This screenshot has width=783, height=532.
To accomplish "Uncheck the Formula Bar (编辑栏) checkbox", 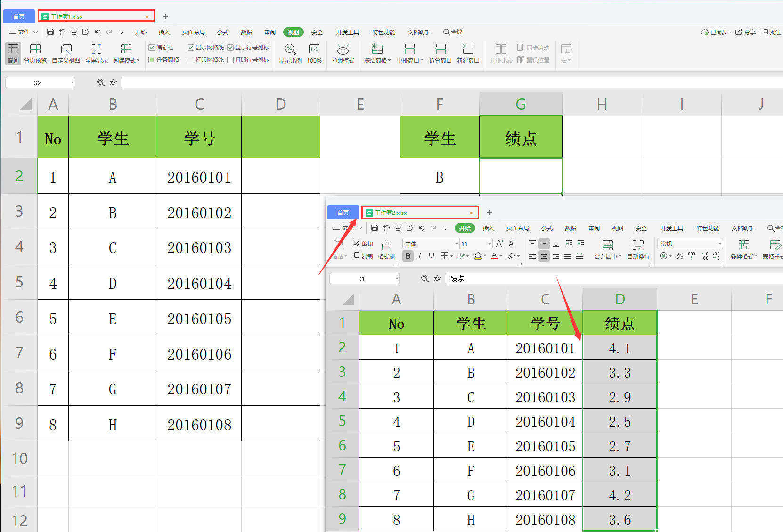I will coord(152,48).
